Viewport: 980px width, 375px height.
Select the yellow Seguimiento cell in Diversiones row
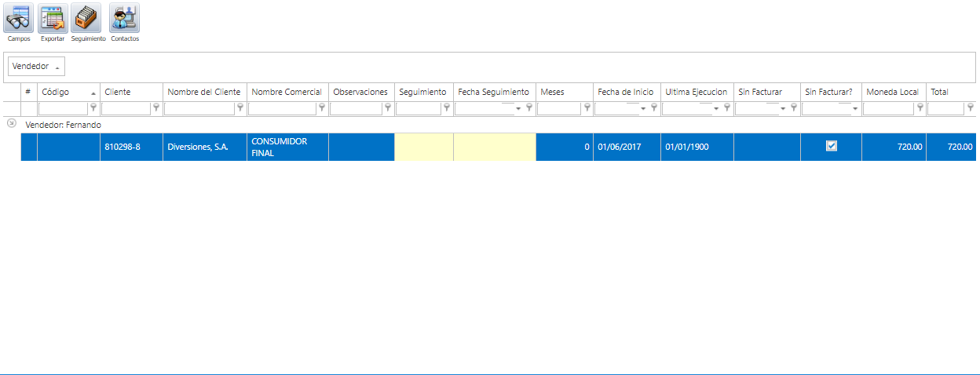(423, 147)
